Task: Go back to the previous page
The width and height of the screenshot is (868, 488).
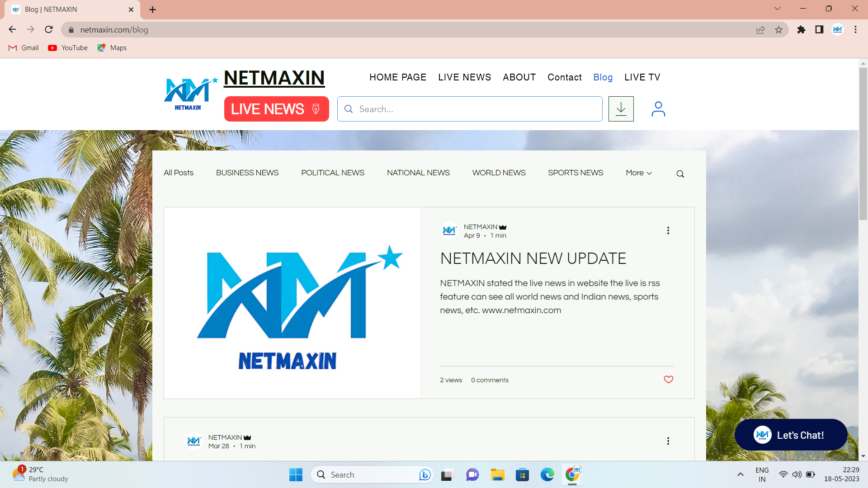Action: [x=12, y=30]
